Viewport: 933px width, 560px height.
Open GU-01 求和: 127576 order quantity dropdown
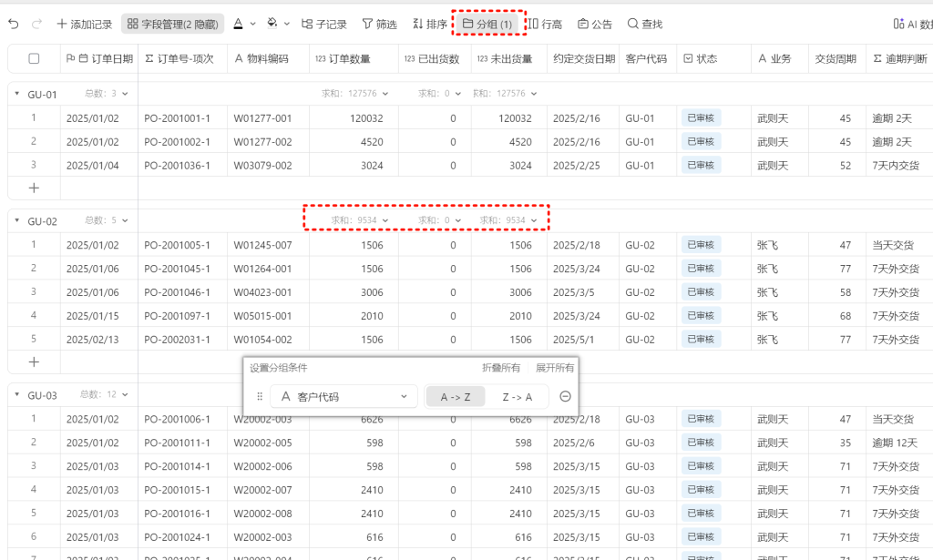pyautogui.click(x=354, y=93)
